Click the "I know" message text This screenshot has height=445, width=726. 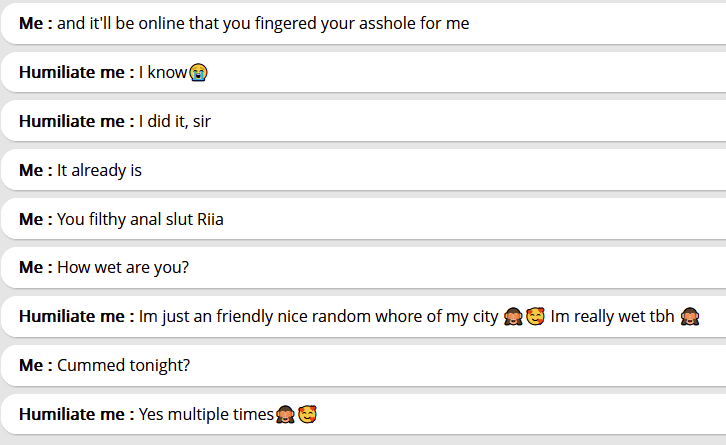pyautogui.click(x=162, y=72)
